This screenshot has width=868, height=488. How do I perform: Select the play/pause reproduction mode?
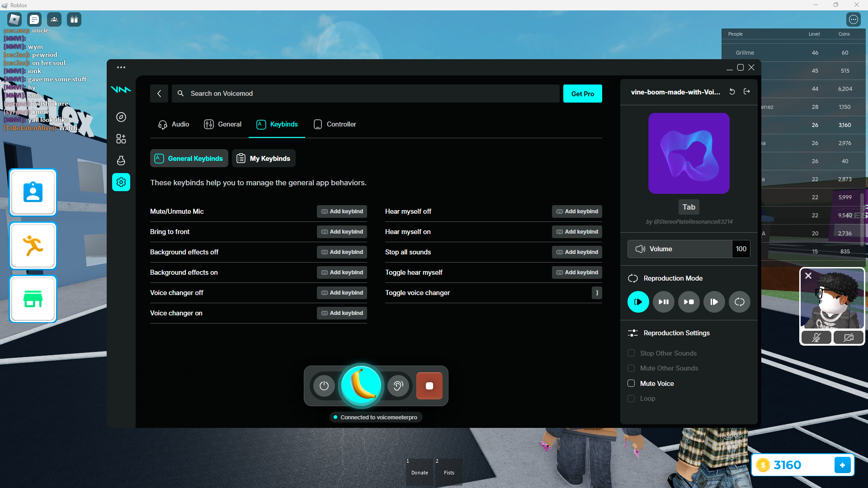[664, 302]
